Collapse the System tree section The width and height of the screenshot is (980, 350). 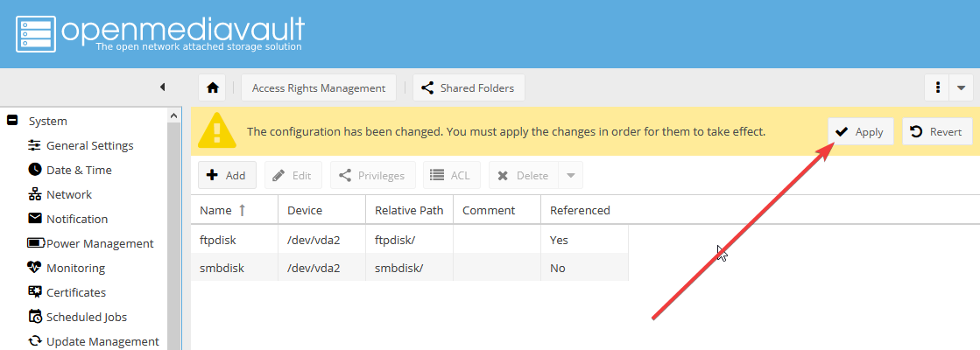click(x=12, y=121)
